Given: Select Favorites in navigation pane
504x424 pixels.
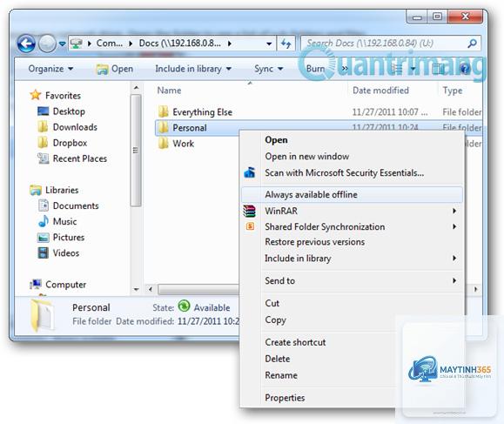Looking at the screenshot, I should (63, 96).
